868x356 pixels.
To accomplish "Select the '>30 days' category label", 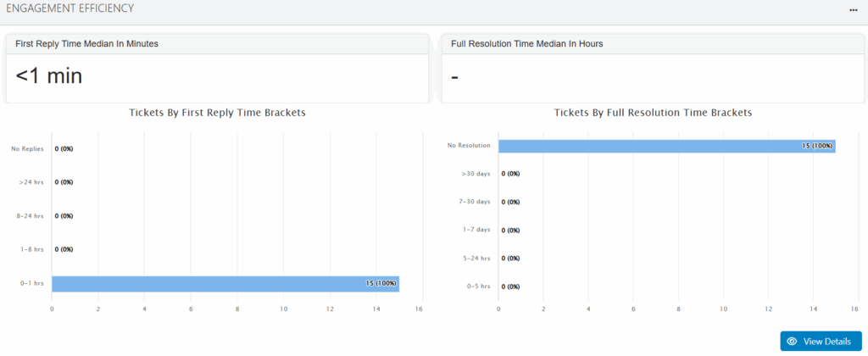I will tap(476, 174).
